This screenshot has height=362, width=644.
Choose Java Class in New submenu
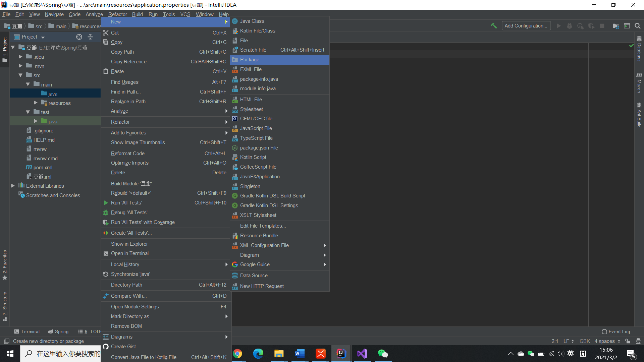pyautogui.click(x=252, y=21)
